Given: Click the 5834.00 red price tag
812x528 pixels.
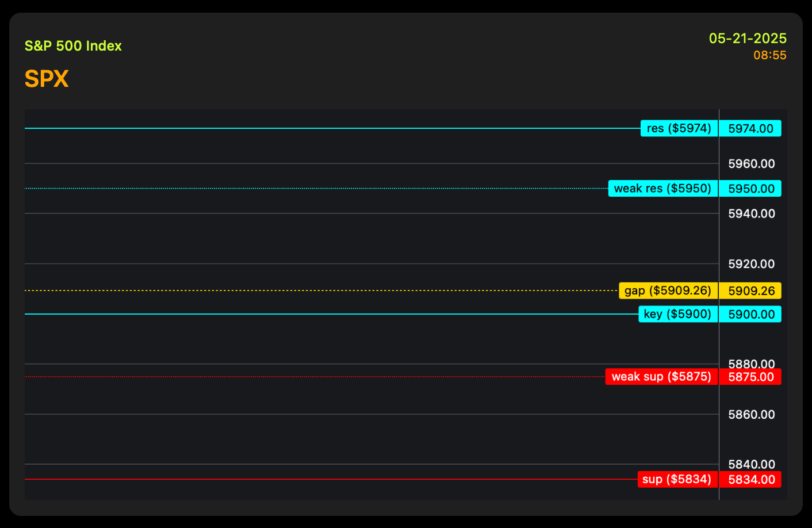Looking at the screenshot, I should [750, 479].
